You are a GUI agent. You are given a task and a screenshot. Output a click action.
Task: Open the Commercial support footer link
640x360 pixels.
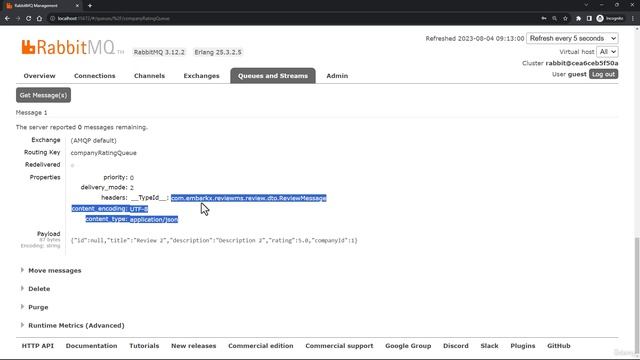(x=339, y=346)
